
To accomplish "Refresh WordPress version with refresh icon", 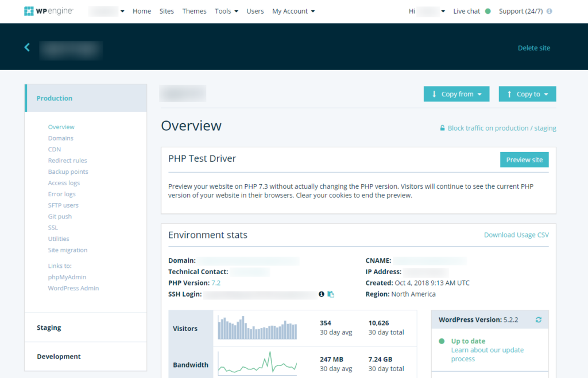I will 538,319.
